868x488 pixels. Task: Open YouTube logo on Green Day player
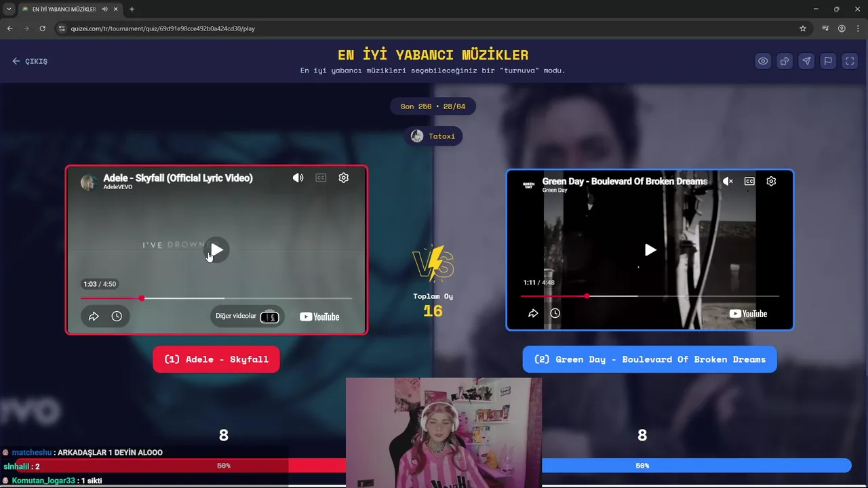(x=748, y=313)
